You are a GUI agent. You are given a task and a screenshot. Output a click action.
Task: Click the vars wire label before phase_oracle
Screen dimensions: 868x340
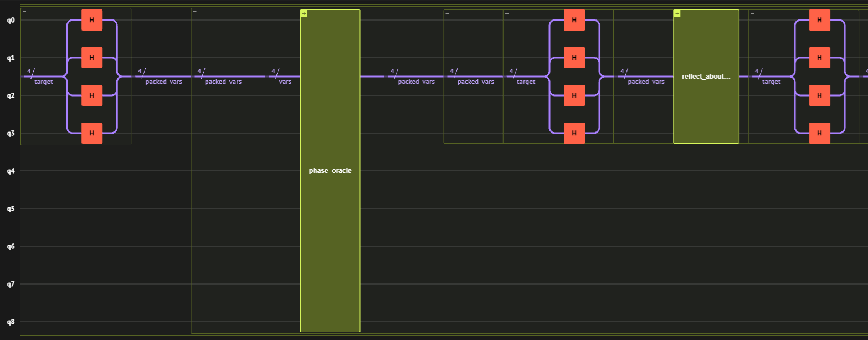(285, 82)
